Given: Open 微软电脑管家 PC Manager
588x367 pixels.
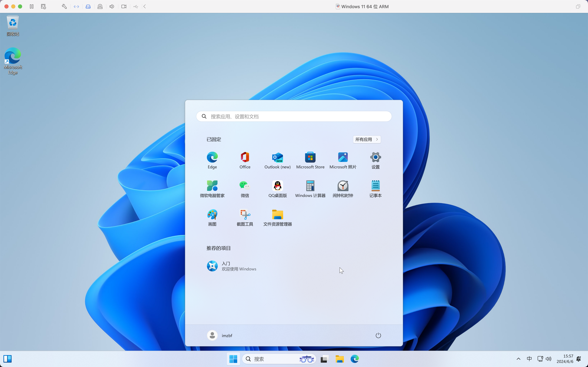Looking at the screenshot, I should 212,189.
